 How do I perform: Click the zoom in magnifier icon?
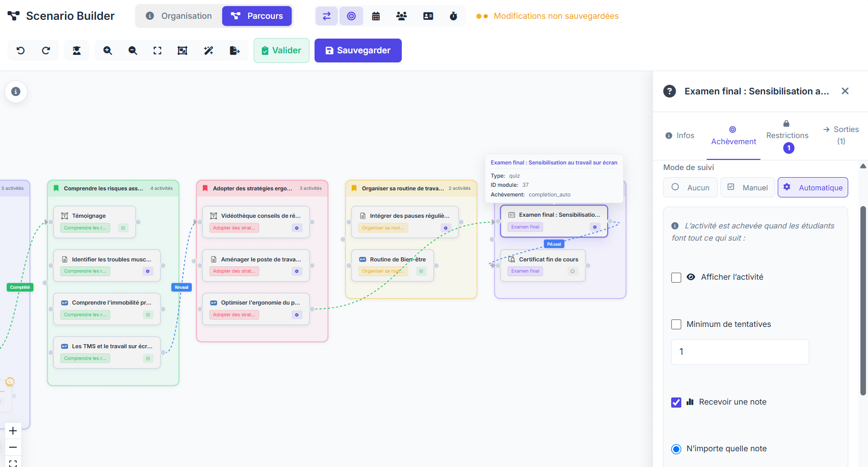108,50
